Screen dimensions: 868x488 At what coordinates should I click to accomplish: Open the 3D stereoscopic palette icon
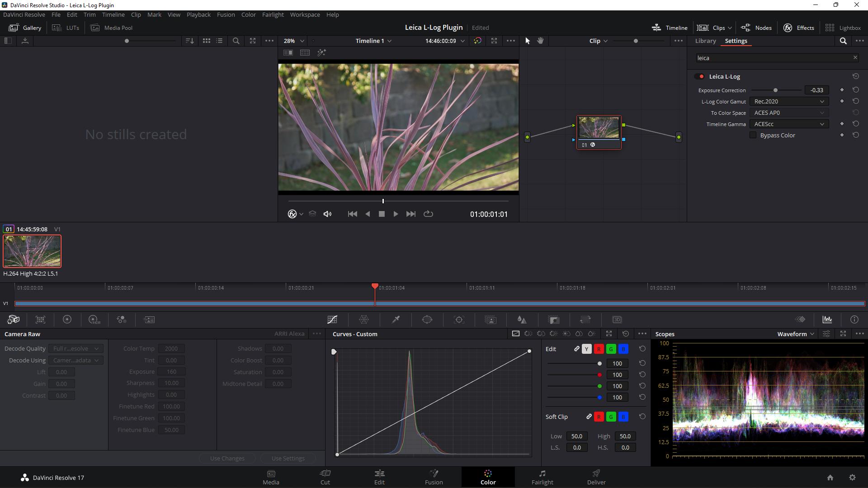[x=617, y=319]
